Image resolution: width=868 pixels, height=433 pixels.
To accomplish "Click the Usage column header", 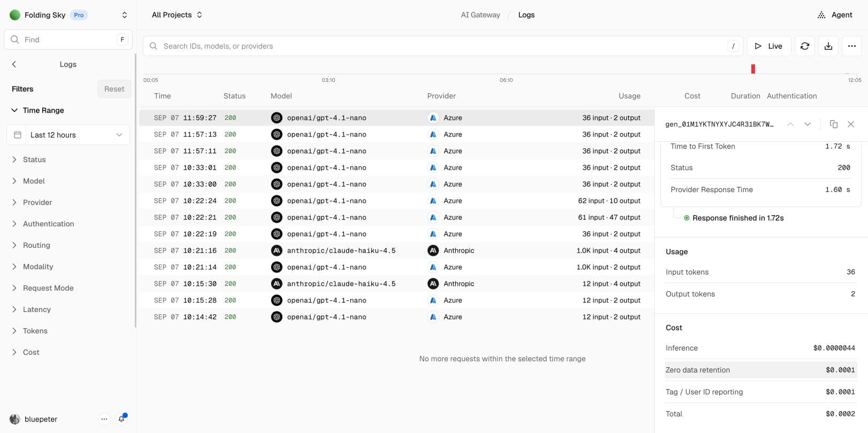I will coord(629,96).
